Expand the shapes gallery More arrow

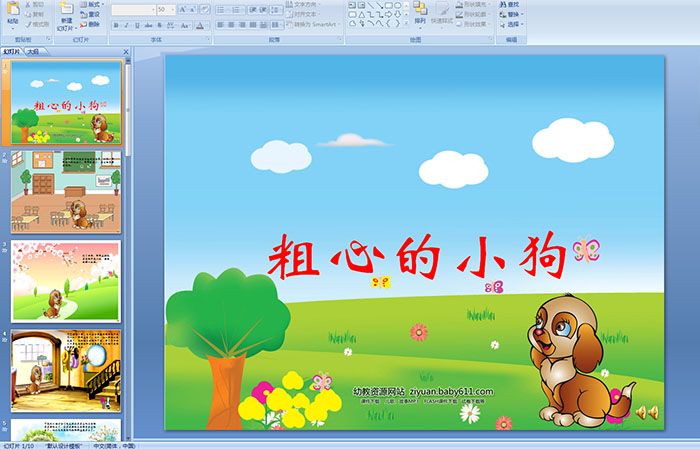[x=406, y=23]
